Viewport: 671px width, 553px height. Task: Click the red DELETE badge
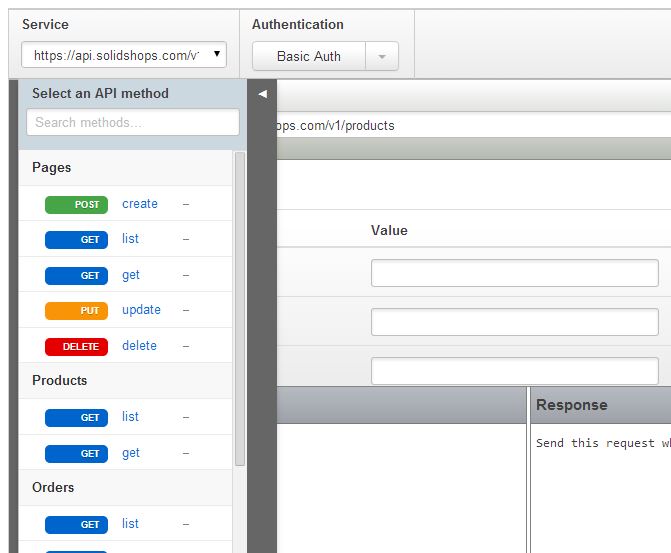[76, 347]
